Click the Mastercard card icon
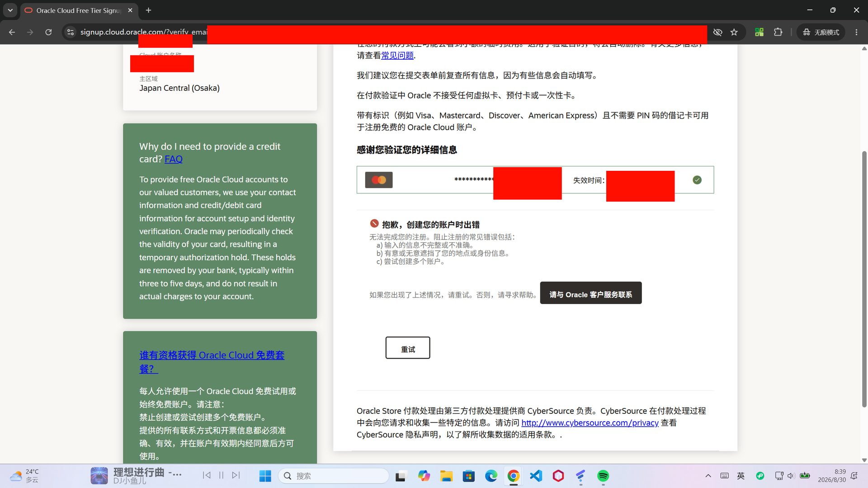This screenshot has height=488, width=868. (x=379, y=180)
